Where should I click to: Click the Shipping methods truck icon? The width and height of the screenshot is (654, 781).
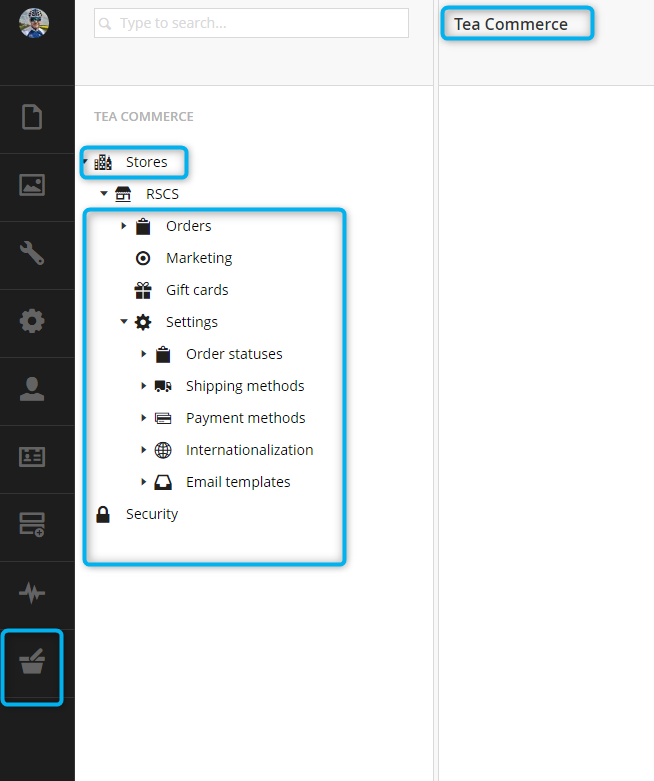pos(163,386)
